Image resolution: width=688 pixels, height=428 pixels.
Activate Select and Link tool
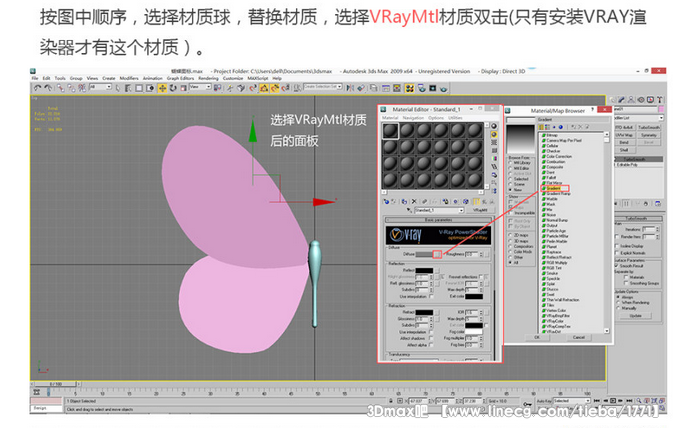pos(60,88)
